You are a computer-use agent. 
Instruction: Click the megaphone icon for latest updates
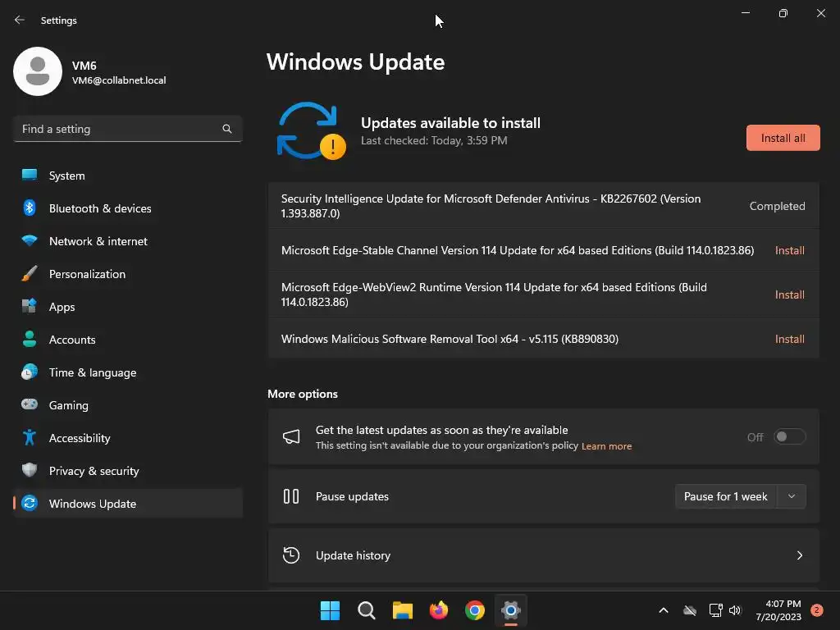[x=291, y=436]
